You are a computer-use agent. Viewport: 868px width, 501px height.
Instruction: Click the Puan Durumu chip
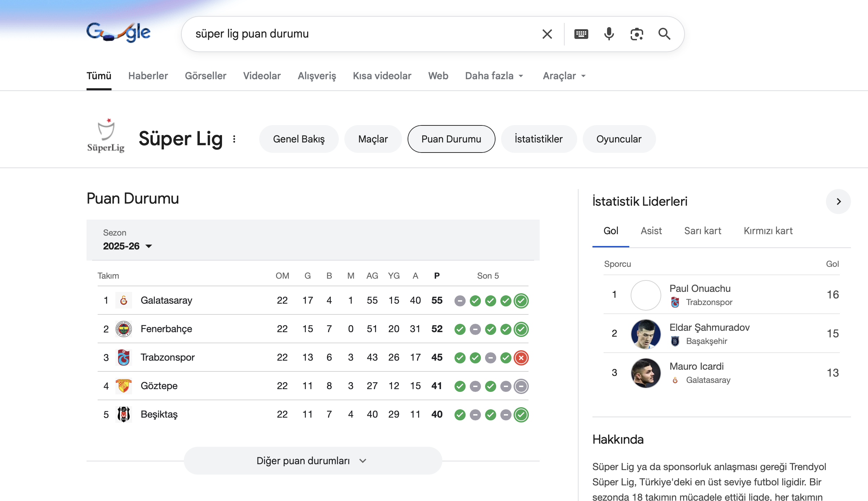coord(451,139)
